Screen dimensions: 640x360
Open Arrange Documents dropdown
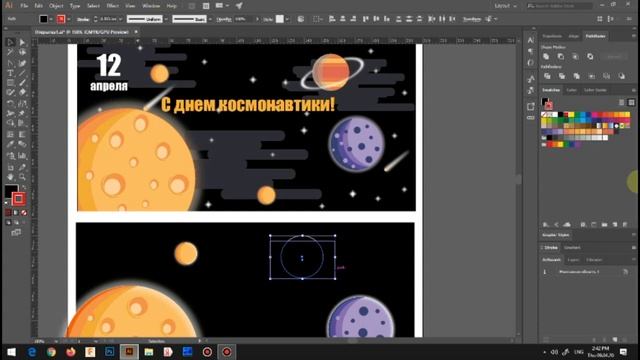[x=222, y=6]
